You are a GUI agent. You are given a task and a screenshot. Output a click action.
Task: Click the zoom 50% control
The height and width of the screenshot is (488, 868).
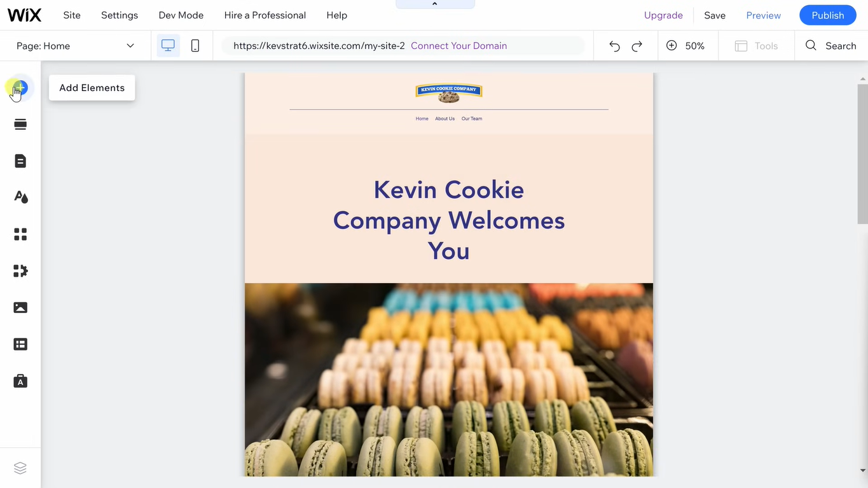685,46
